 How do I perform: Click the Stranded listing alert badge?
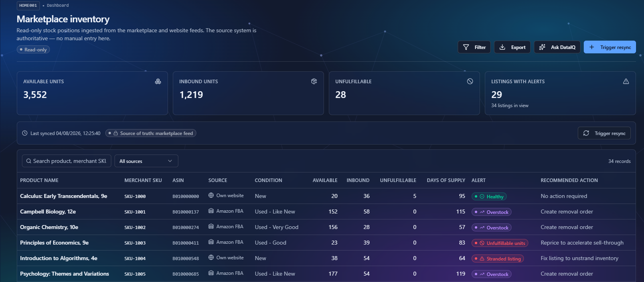tap(498, 258)
